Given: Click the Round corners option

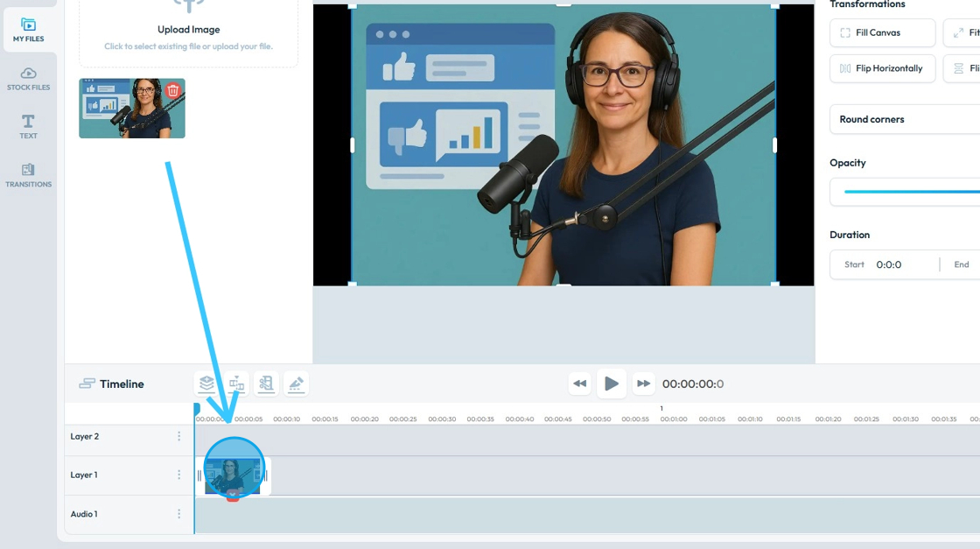Looking at the screenshot, I should (x=905, y=119).
